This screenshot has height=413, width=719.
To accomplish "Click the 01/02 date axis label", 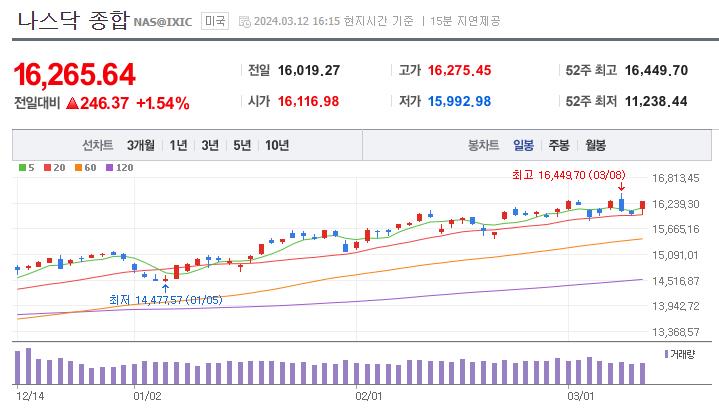I will click(147, 396).
